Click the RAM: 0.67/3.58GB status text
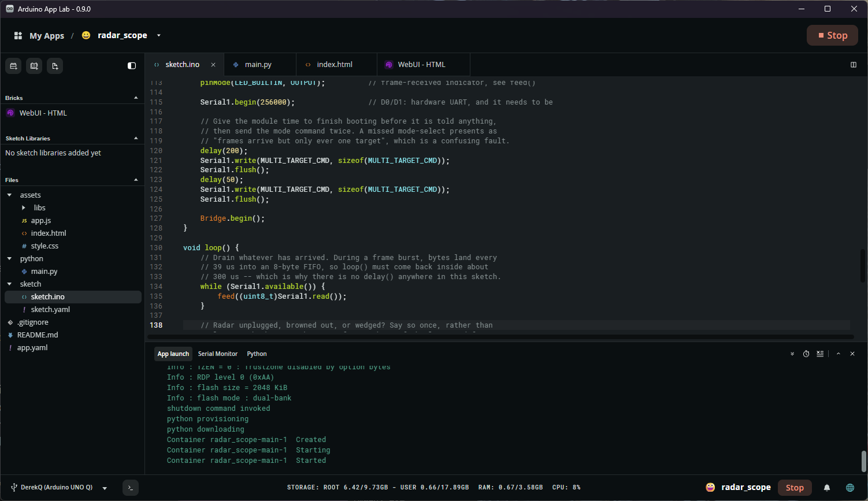 coord(510,488)
